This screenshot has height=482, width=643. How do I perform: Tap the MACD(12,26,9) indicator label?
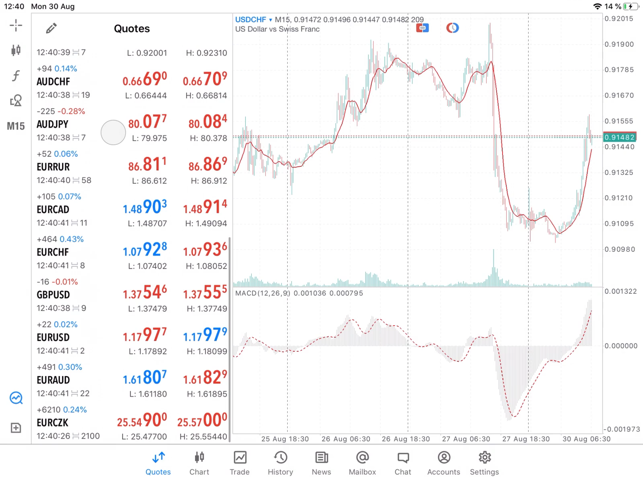point(262,293)
